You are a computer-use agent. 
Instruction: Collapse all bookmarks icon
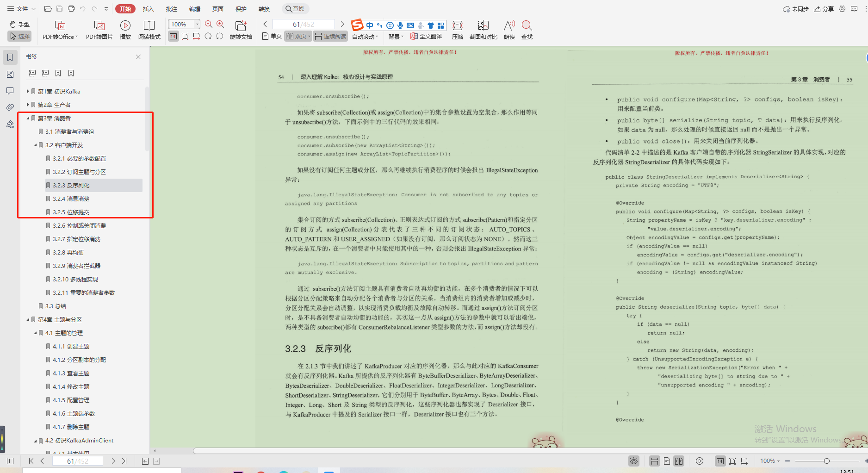point(45,73)
